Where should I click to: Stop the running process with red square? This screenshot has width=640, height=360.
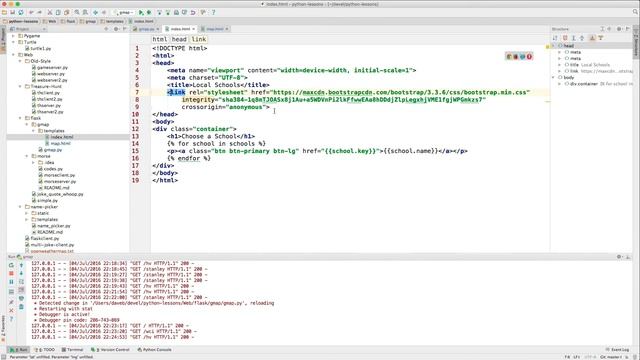11,273
